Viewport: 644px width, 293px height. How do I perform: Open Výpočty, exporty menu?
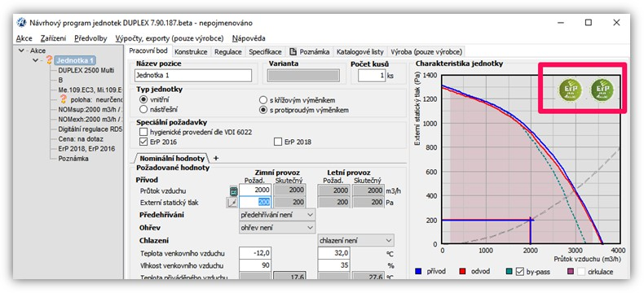170,38
